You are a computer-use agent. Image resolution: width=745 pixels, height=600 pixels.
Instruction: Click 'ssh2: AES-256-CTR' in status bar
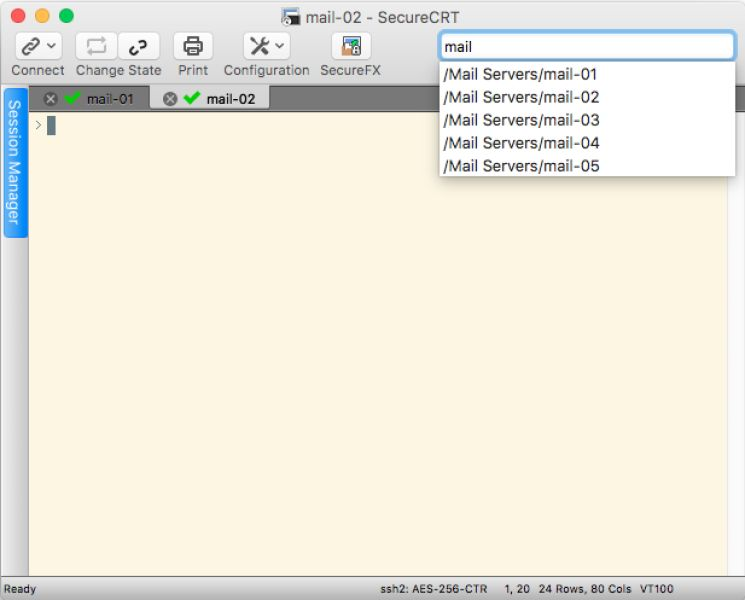[x=434, y=589]
